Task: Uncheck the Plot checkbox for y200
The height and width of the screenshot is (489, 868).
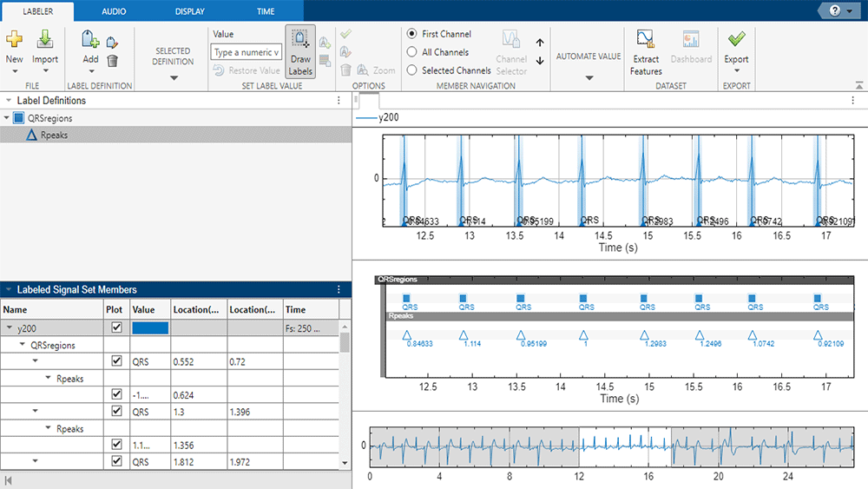Action: (x=116, y=328)
